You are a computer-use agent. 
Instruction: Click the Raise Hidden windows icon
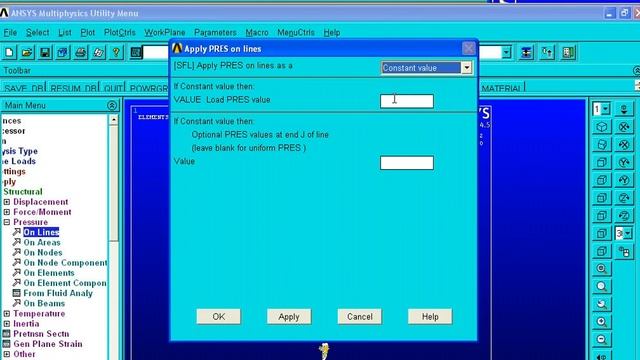pyautogui.click(x=527, y=53)
